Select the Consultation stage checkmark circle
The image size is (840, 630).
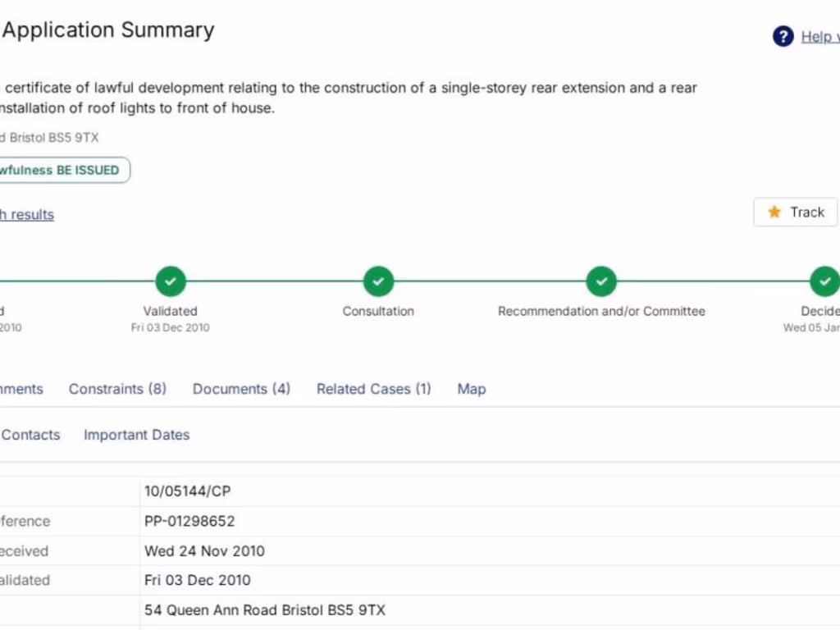[378, 281]
